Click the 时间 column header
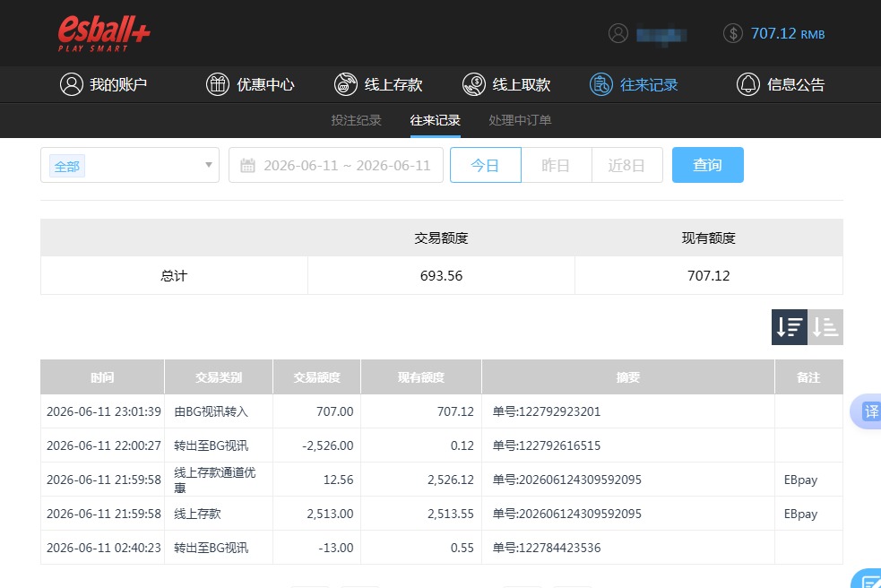Screen dimensions: 881x588 (102, 377)
